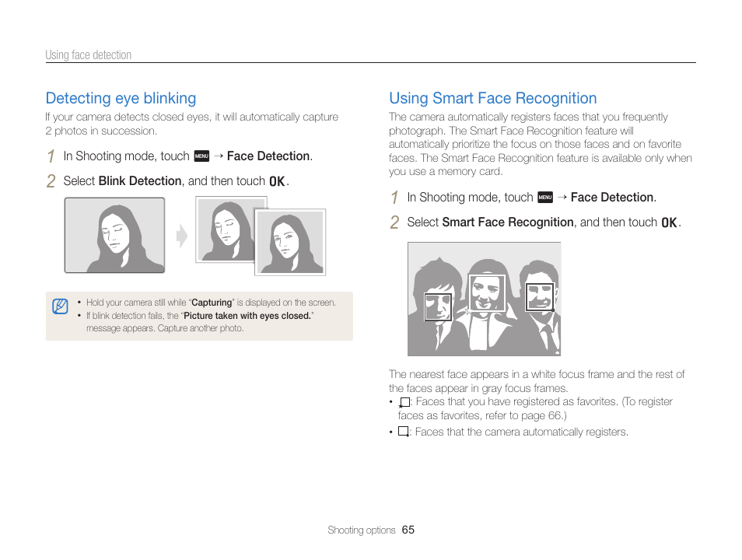Click step number 1 under Smart Face Recognition

[394, 198]
